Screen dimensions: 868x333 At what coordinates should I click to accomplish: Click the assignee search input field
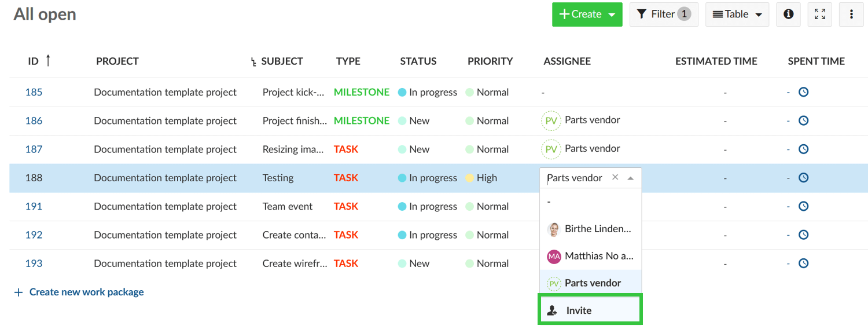click(x=576, y=178)
